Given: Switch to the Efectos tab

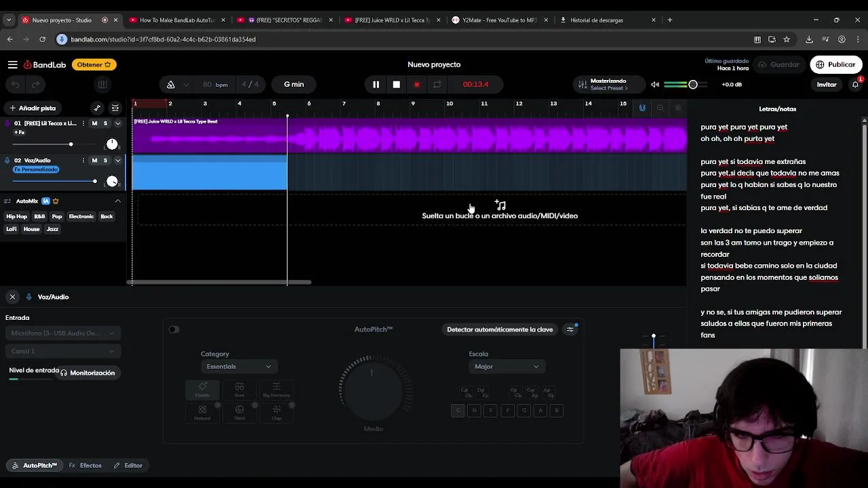Looking at the screenshot, I should point(85,466).
